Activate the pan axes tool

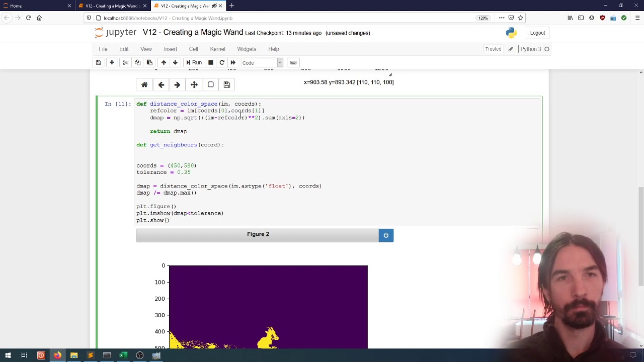pos(194,84)
